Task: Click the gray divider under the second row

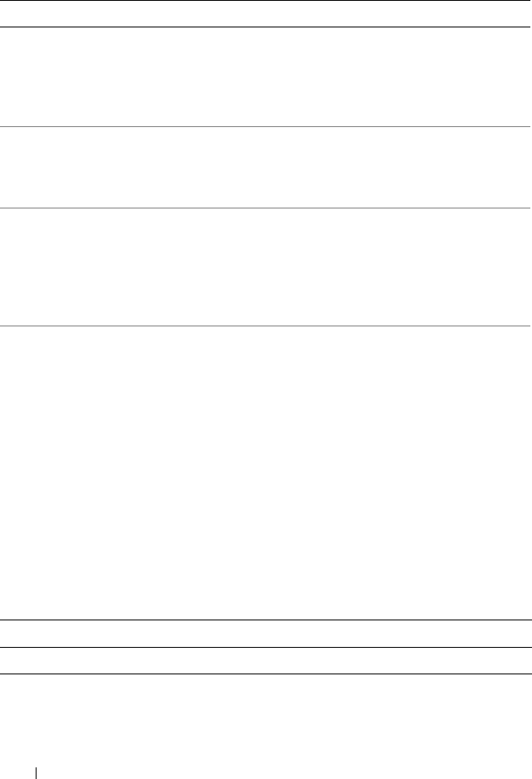Action: click(266, 208)
